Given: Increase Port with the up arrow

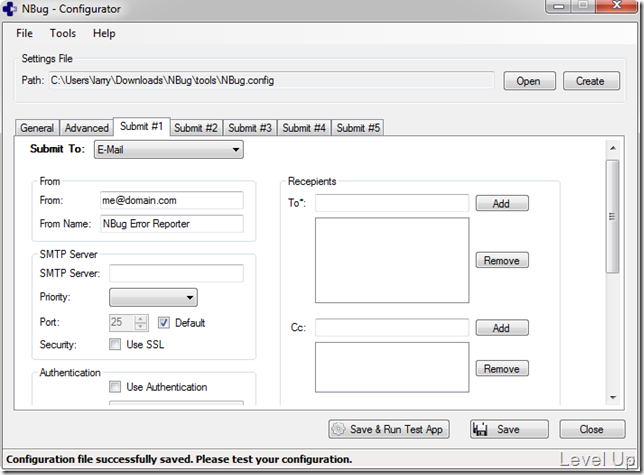Looking at the screenshot, I should (x=140, y=319).
